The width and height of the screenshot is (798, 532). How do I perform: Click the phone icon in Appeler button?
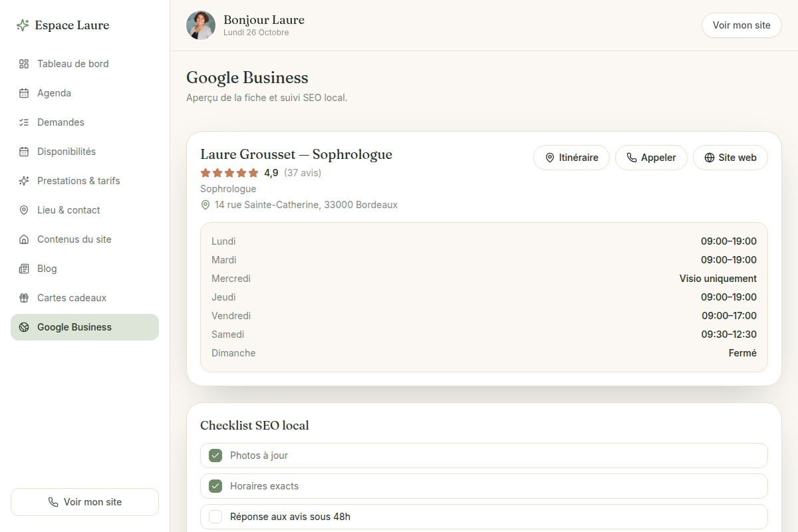click(632, 158)
